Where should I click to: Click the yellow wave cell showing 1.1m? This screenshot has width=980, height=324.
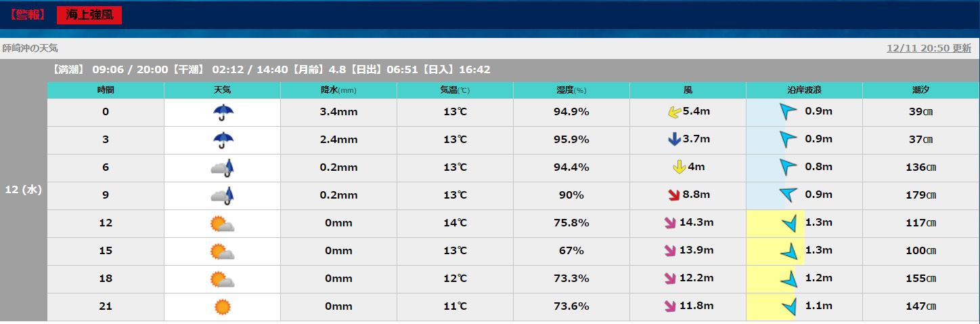pos(776,307)
